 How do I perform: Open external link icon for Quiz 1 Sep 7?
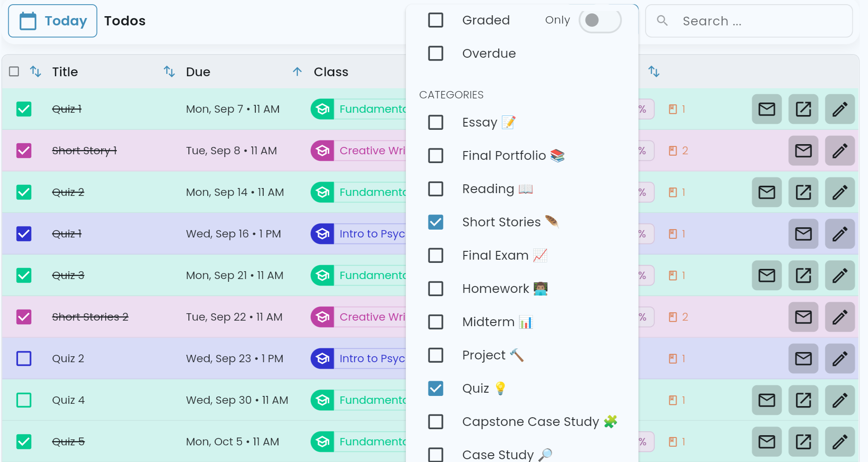(x=803, y=109)
